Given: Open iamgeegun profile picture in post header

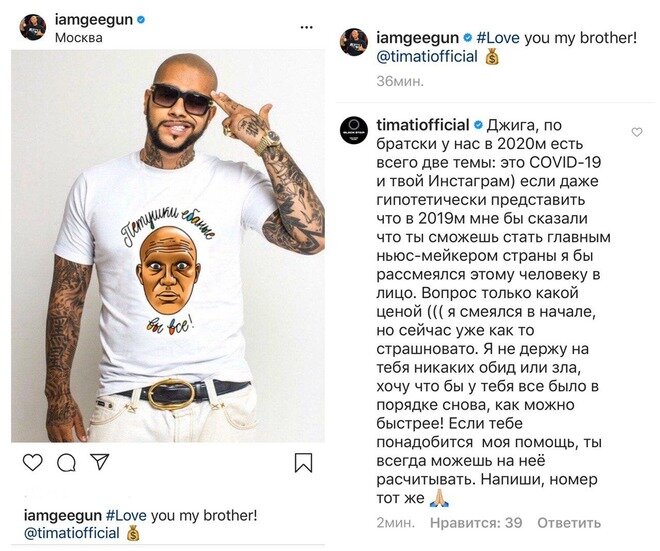Looking at the screenshot, I should pyautogui.click(x=32, y=27).
